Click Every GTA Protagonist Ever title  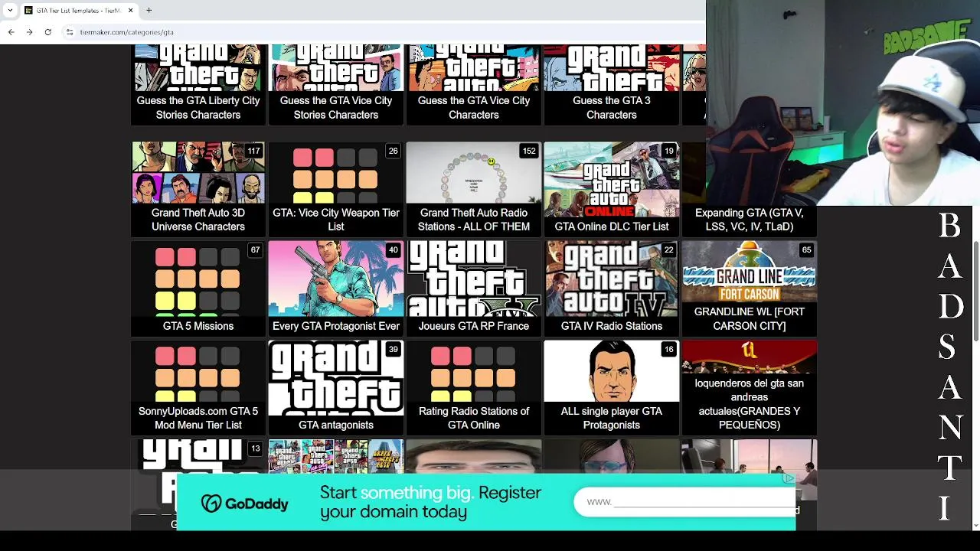coord(336,326)
